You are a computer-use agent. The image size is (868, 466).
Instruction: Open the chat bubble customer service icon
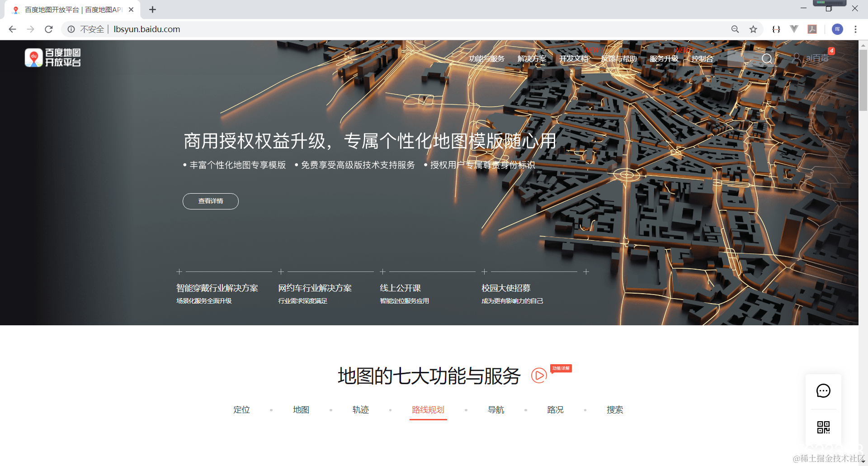(x=823, y=391)
